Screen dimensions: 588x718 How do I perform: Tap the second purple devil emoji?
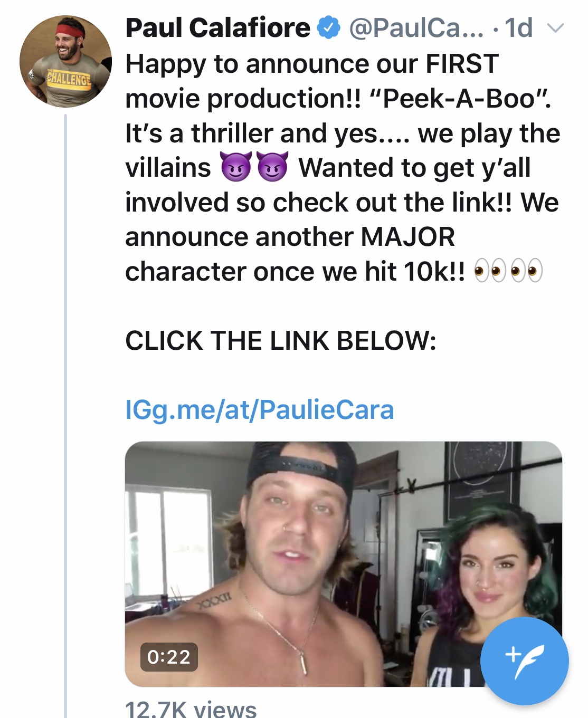[x=273, y=167]
